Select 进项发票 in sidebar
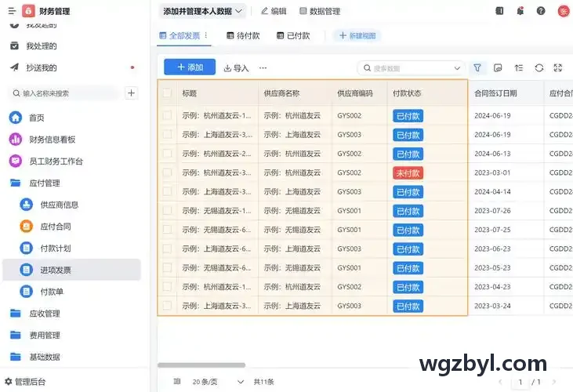 pos(72,270)
